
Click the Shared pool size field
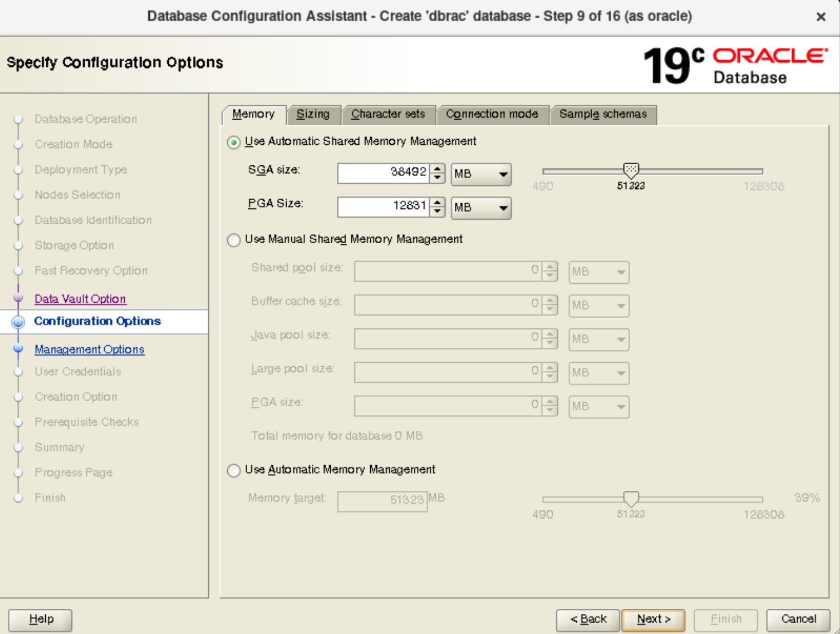tap(447, 271)
